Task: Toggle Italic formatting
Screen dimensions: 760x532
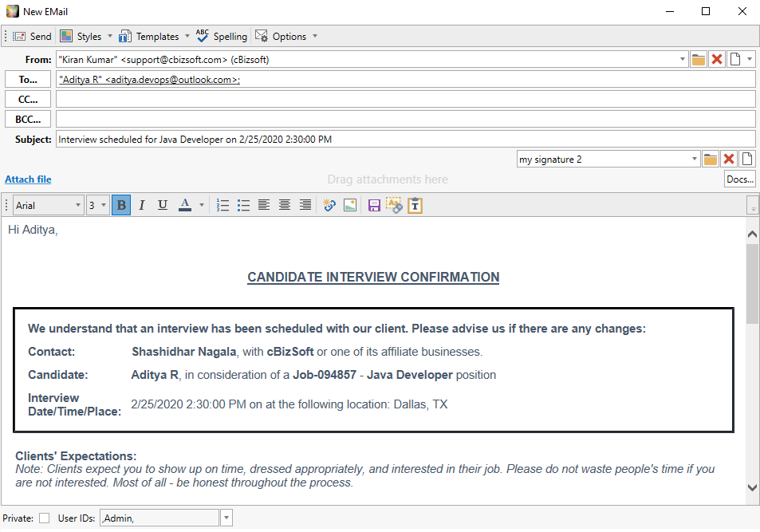Action: (141, 205)
